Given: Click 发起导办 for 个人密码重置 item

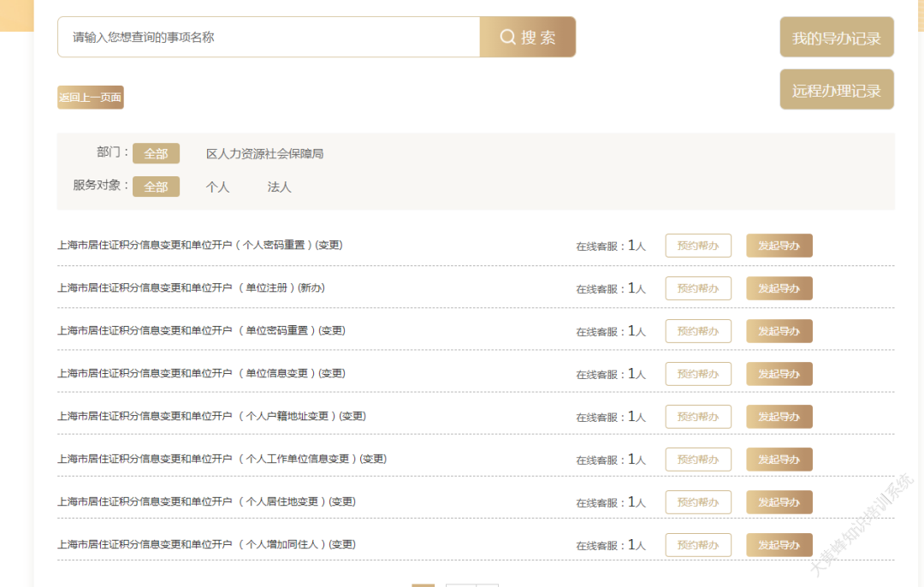Looking at the screenshot, I should pyautogui.click(x=779, y=246).
